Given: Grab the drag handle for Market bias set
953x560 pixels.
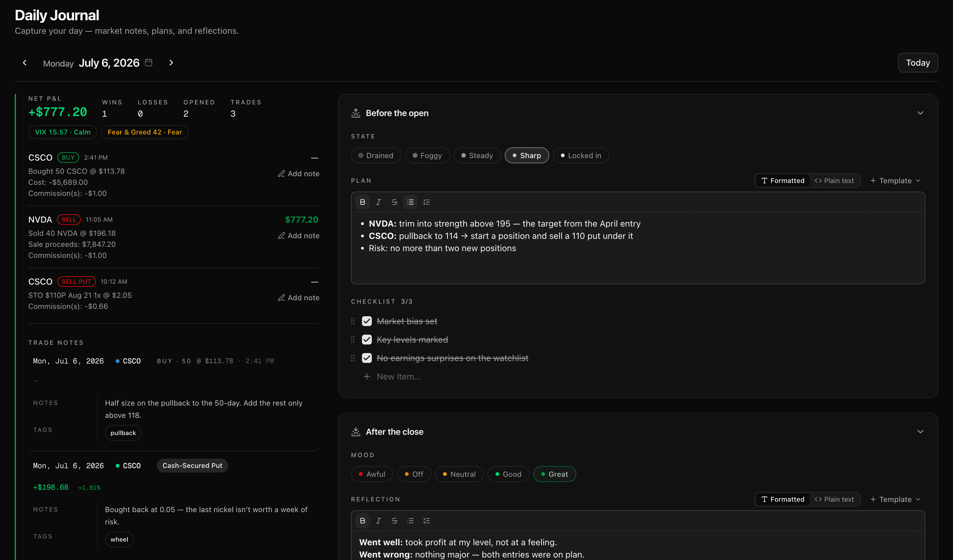Looking at the screenshot, I should [x=353, y=321].
